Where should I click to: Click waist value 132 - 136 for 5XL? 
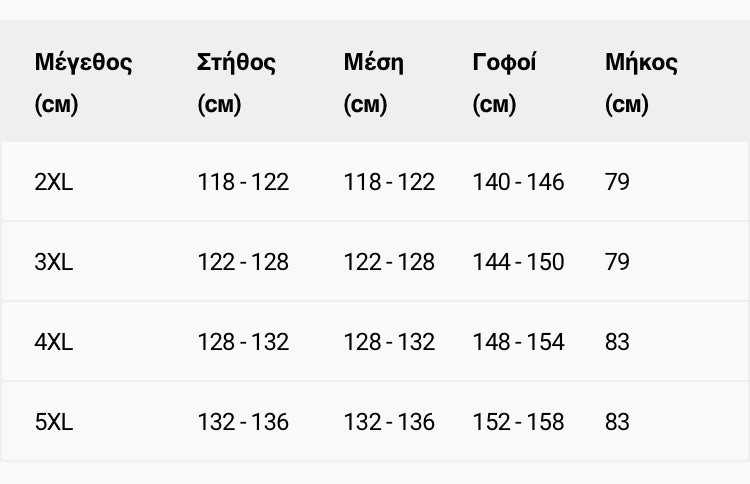(389, 422)
